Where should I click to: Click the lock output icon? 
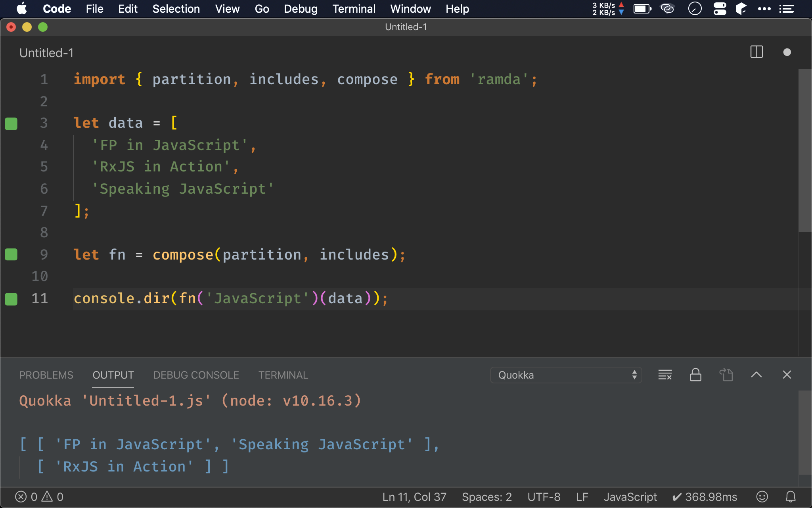[695, 375]
